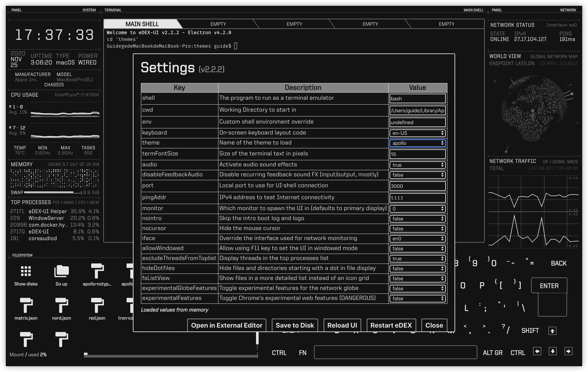Select the second EMPTY terminal tab
This screenshot has height=372, width=588.
294,24
